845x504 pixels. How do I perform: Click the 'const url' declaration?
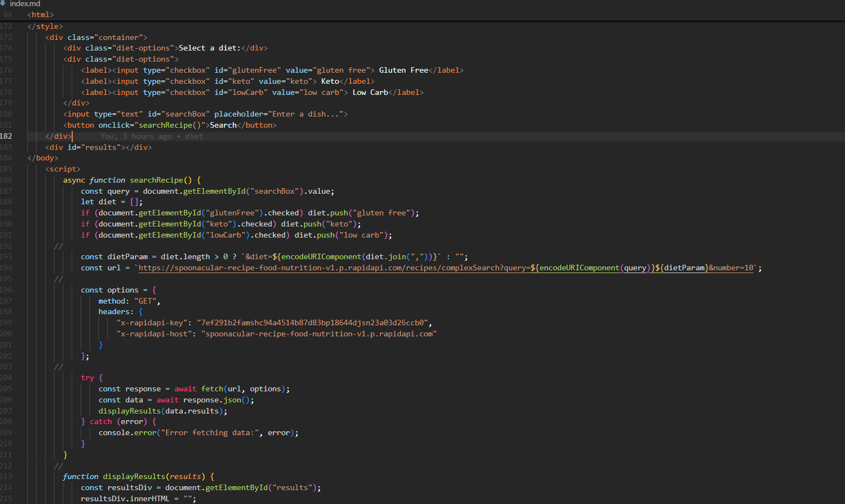[101, 268]
